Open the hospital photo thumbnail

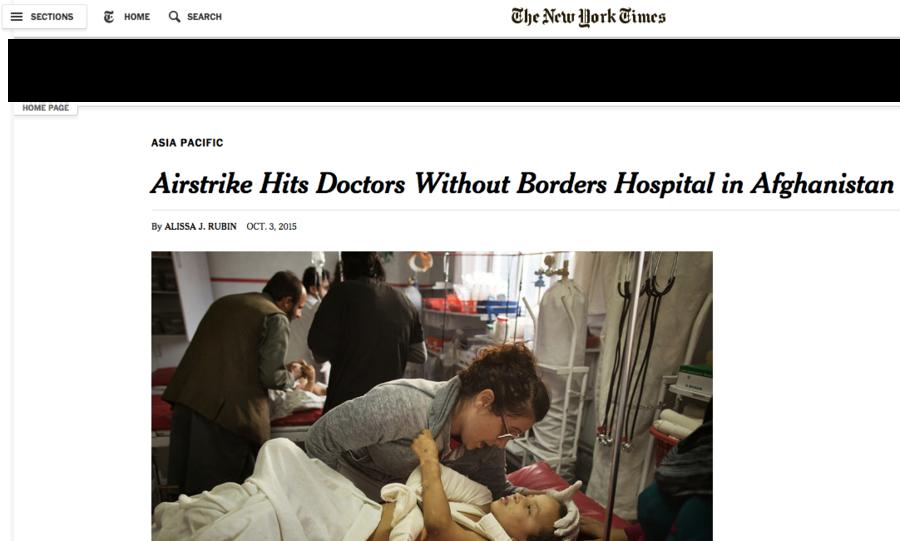432,396
